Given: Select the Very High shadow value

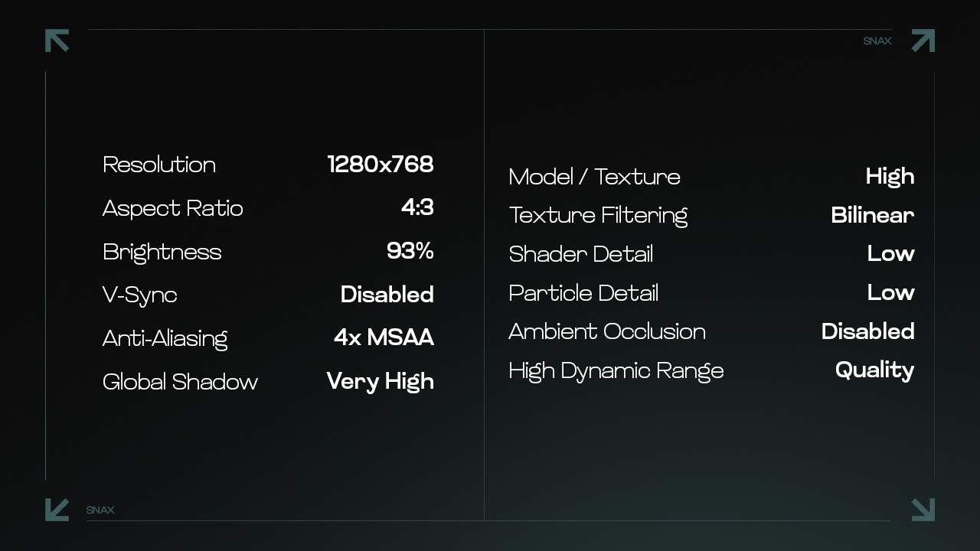Looking at the screenshot, I should (x=380, y=382).
